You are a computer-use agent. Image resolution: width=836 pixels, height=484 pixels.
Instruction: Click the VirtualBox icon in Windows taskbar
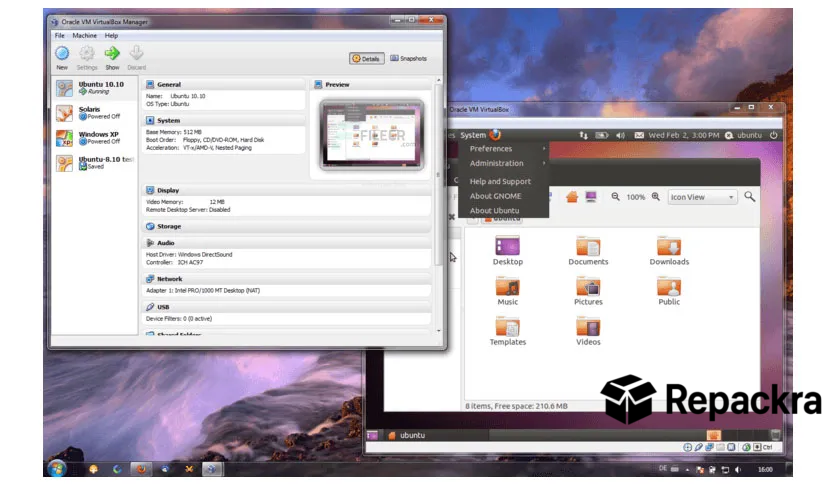[212, 469]
